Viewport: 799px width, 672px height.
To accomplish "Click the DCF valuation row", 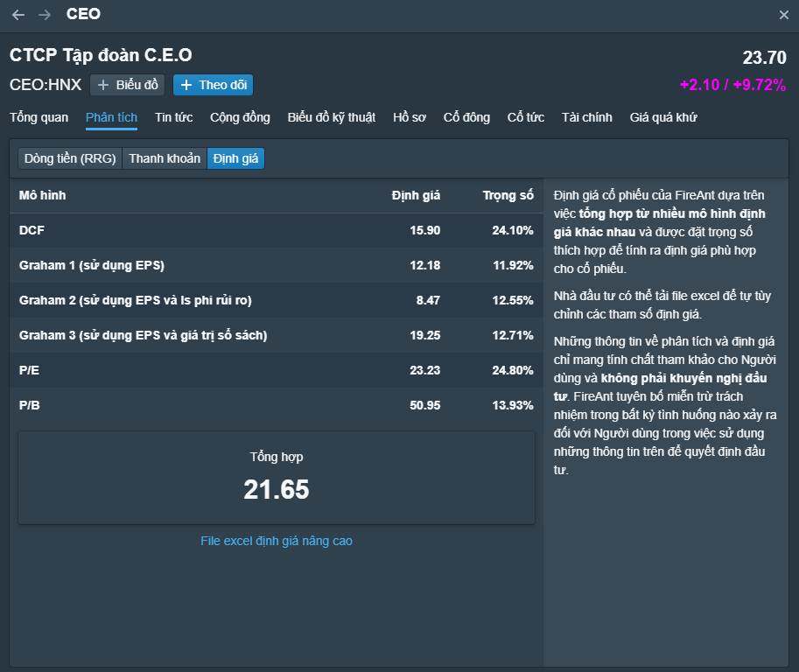I will [x=276, y=230].
